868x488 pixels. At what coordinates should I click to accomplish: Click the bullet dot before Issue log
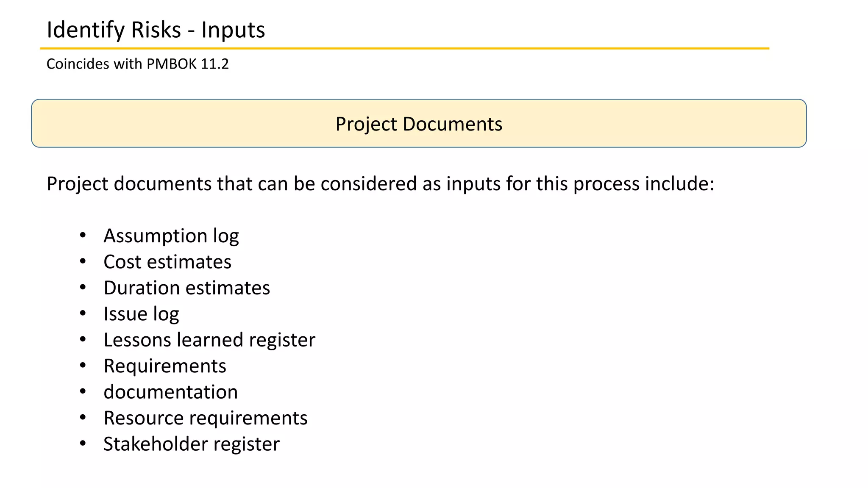83,313
